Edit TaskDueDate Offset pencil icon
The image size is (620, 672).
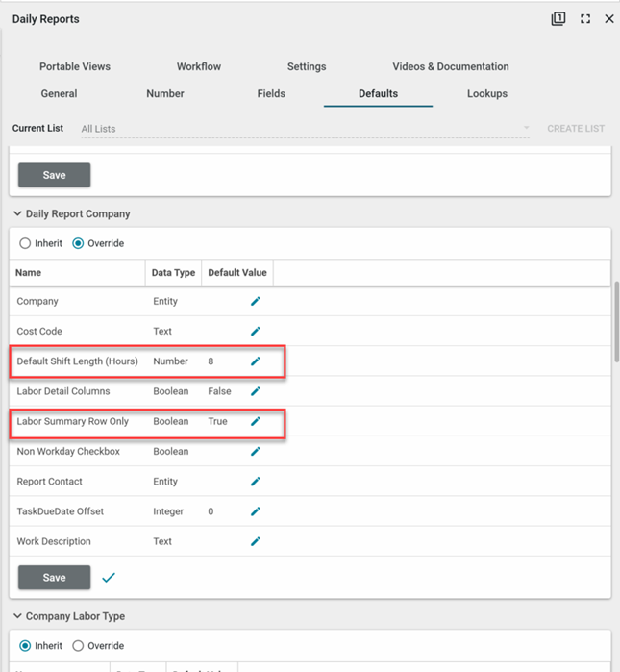(x=256, y=511)
